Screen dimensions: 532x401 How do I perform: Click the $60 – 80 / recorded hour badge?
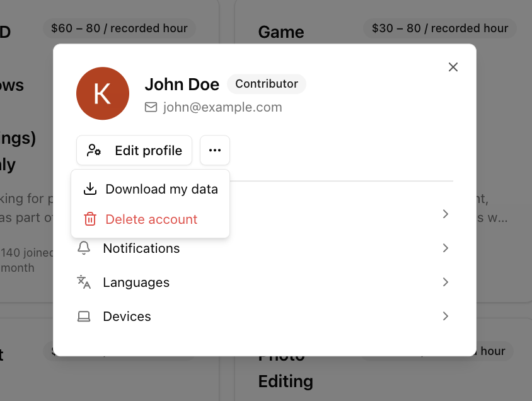point(119,28)
